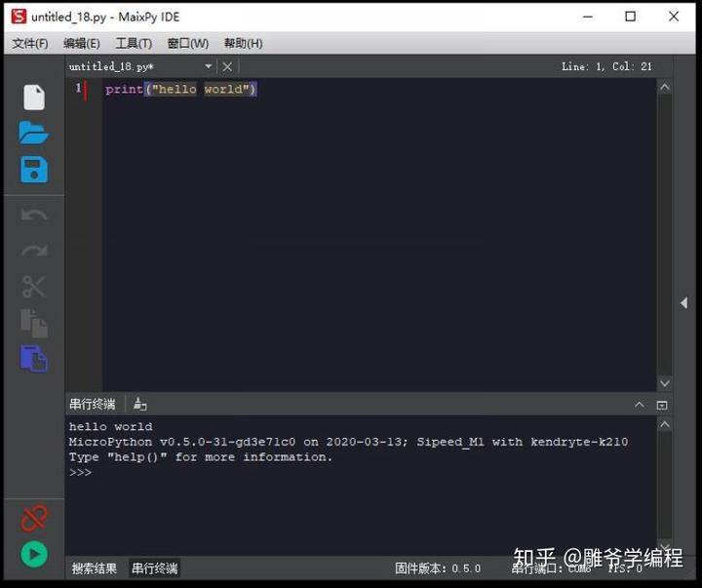Clear the serial terminal with the broom icon

point(139,404)
